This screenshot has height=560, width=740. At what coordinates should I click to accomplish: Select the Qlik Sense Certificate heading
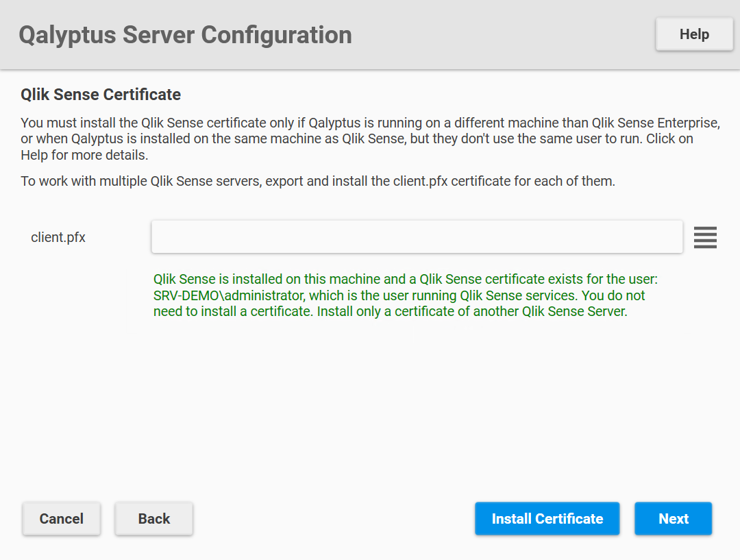[x=101, y=94]
